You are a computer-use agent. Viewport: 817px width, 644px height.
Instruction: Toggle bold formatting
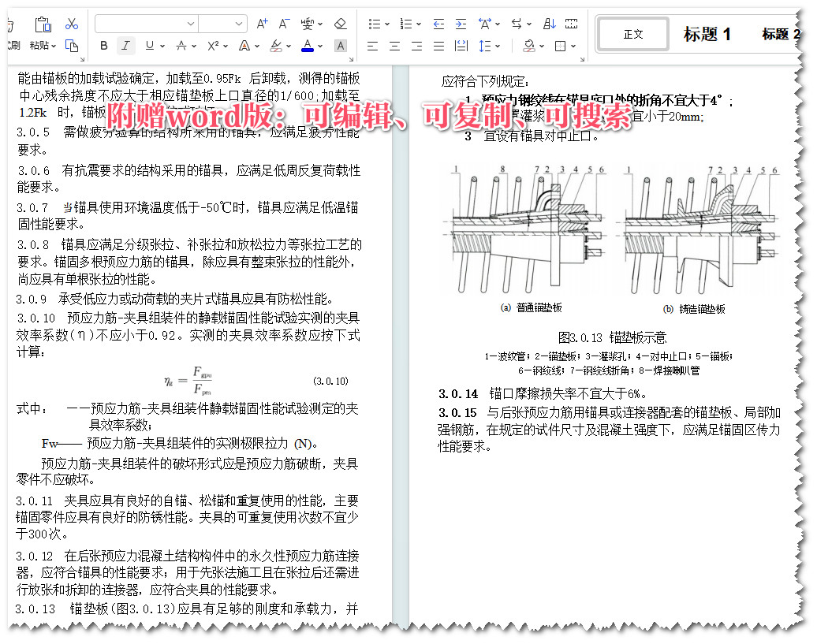(103, 46)
